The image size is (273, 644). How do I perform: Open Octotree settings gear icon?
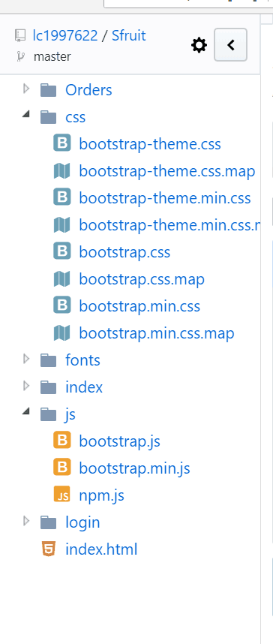pos(199,45)
